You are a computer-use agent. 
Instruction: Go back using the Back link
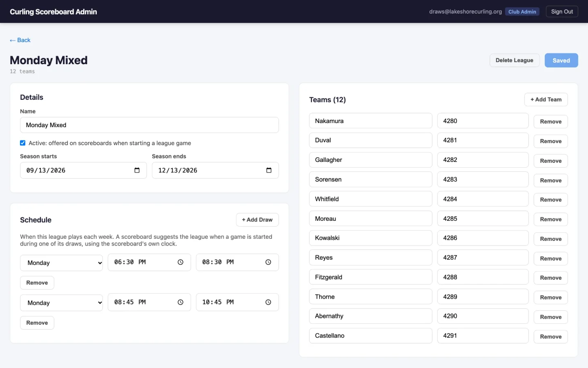click(20, 40)
